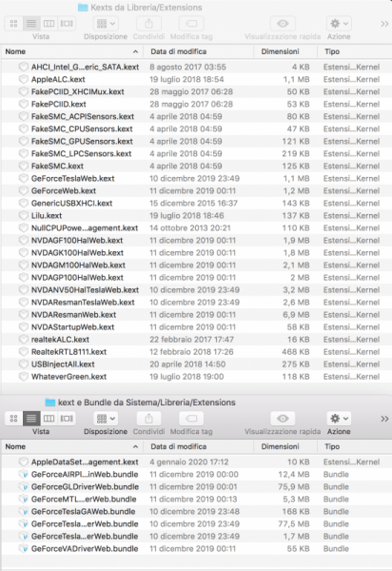
Task: Click the NVDAGF100HalWeb.kext file icon
Action: tap(24, 241)
